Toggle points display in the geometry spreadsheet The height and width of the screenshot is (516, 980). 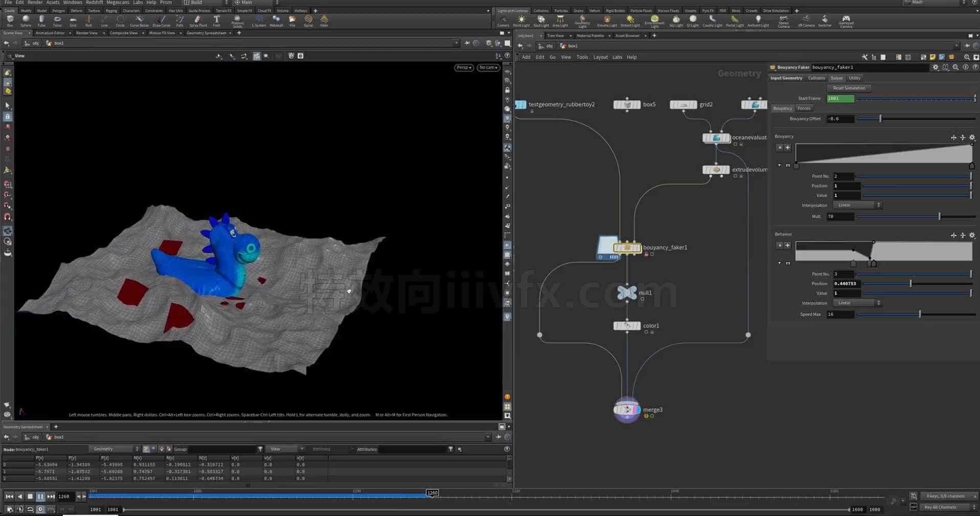pos(146,449)
